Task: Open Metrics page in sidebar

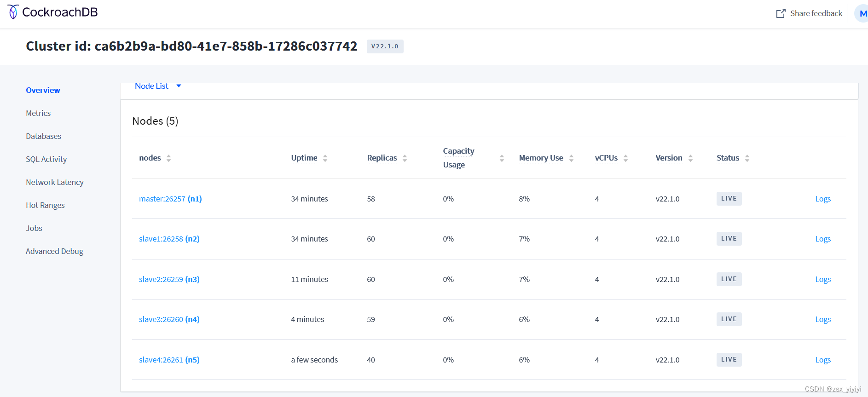Action: [38, 113]
